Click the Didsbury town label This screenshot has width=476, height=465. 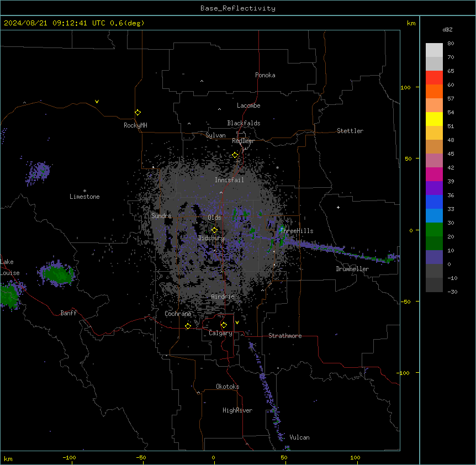(x=211, y=238)
